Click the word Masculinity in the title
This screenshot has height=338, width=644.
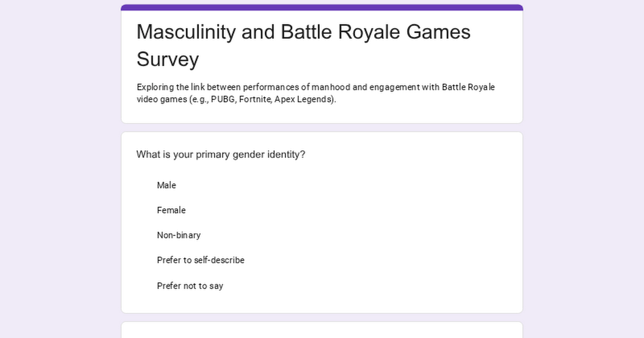pos(186,32)
